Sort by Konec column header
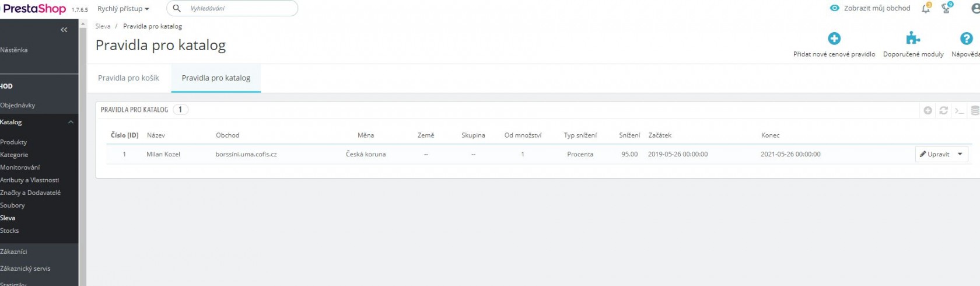This screenshot has width=980, height=286. pyautogui.click(x=770, y=135)
